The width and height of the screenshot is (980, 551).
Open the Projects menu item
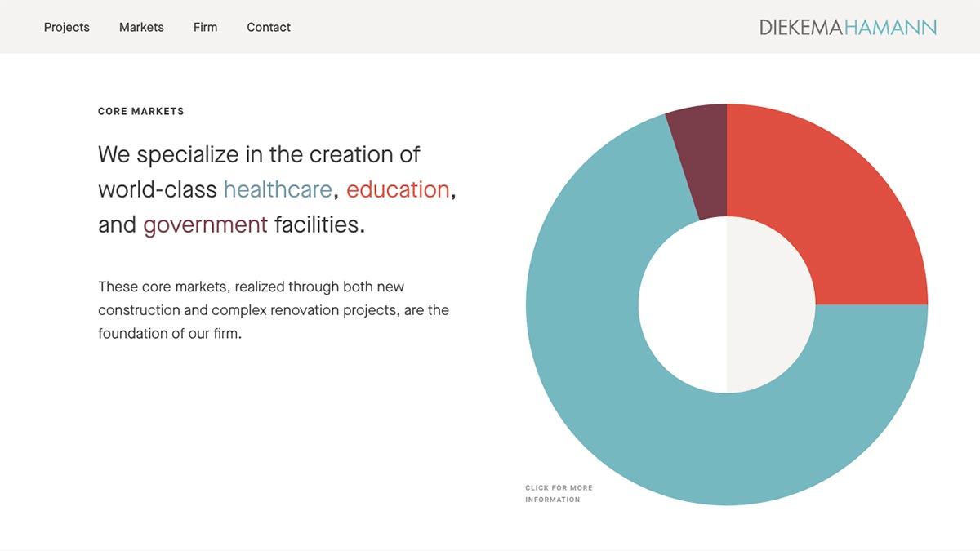(x=67, y=27)
